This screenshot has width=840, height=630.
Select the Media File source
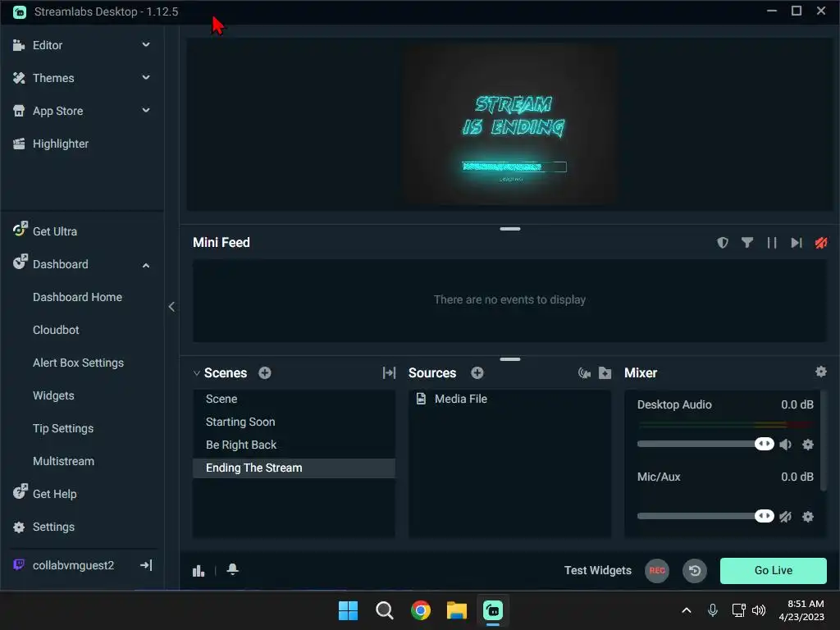pyautogui.click(x=509, y=399)
